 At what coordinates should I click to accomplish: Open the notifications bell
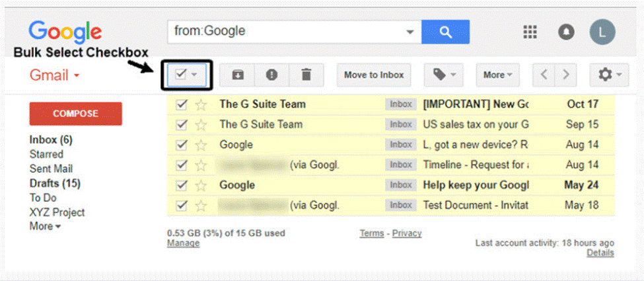[566, 32]
